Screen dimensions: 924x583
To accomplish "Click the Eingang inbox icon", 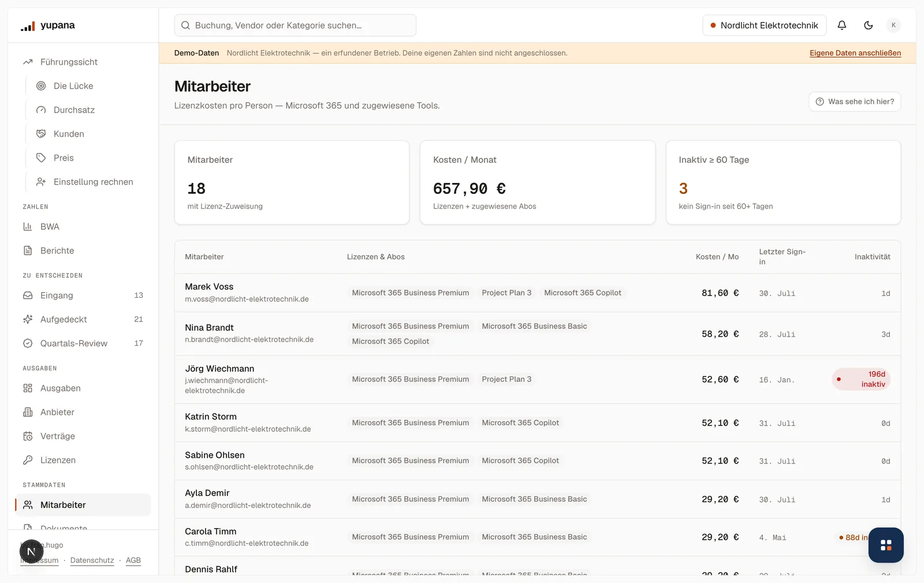I will (28, 296).
